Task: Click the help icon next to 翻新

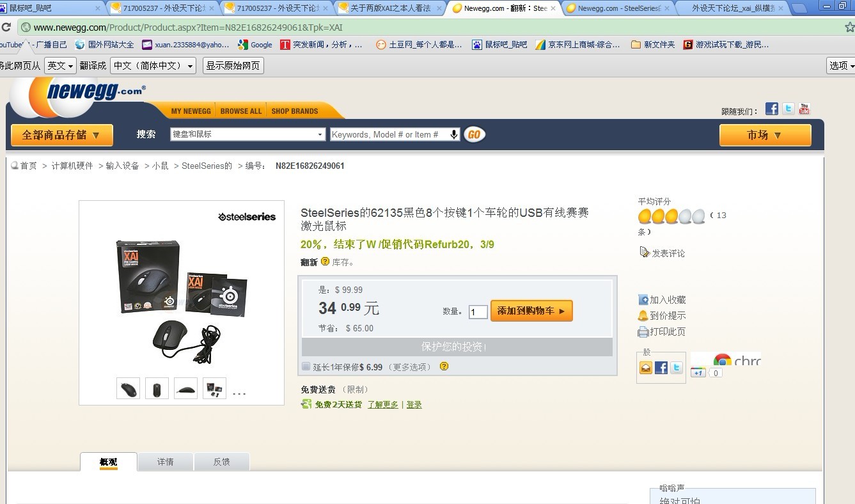Action: 325,262
